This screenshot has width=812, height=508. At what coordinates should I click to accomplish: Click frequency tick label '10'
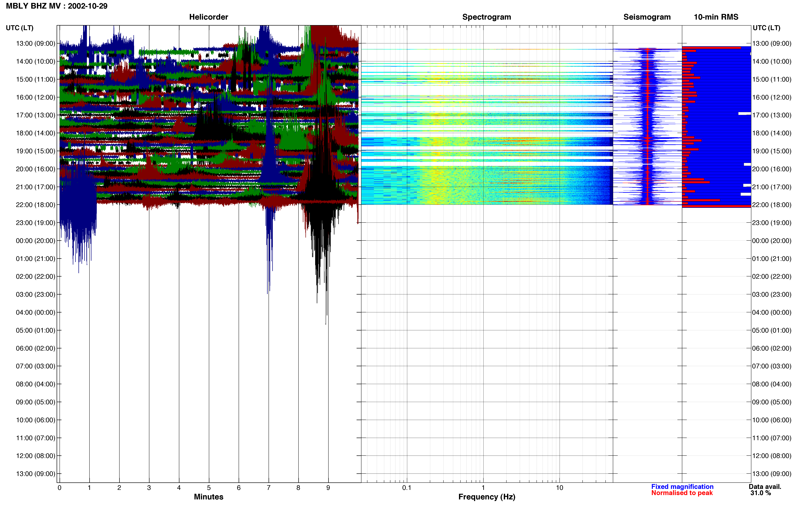click(x=559, y=488)
